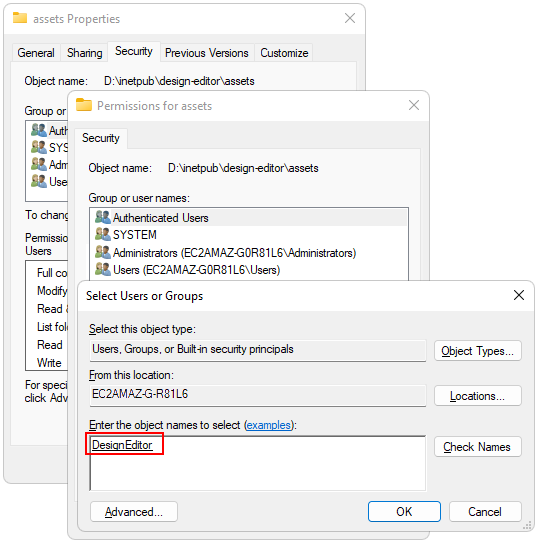
Task: Select the Security tab in Permissions for assets
Action: tap(101, 138)
